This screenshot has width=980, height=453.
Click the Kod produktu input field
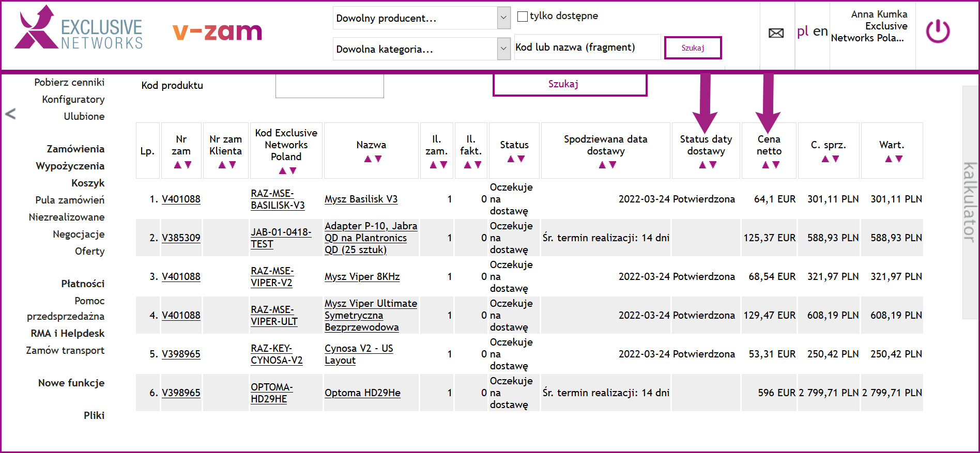coord(329,85)
